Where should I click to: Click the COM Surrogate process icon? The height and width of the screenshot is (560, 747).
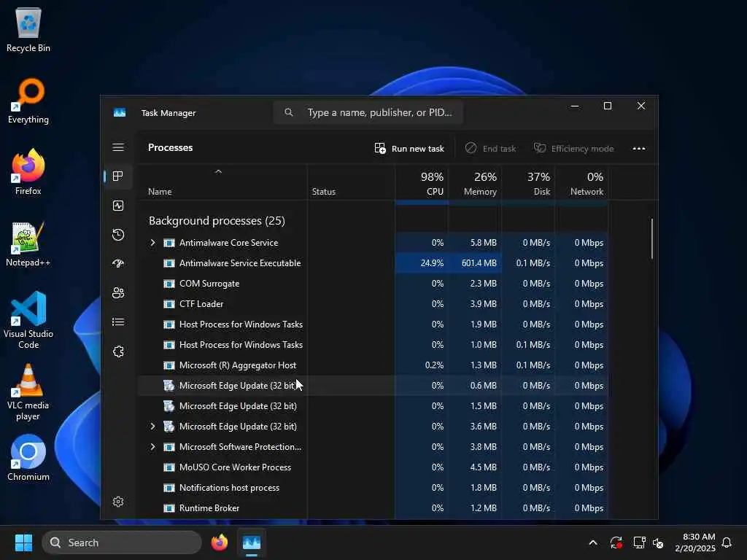[169, 284]
